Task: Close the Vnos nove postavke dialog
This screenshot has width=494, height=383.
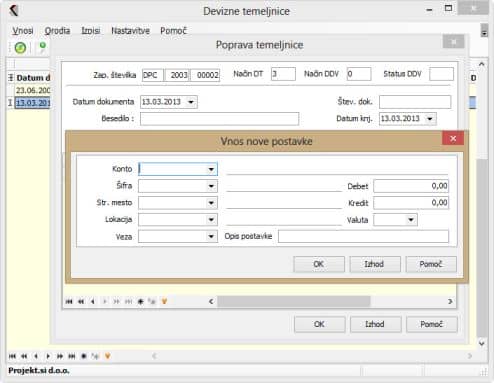Action: (453, 138)
